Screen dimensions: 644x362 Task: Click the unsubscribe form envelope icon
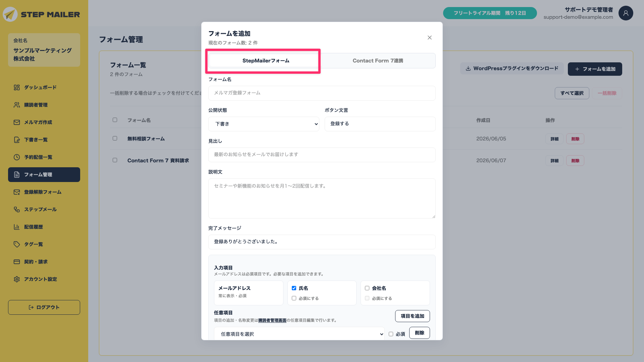click(17, 192)
